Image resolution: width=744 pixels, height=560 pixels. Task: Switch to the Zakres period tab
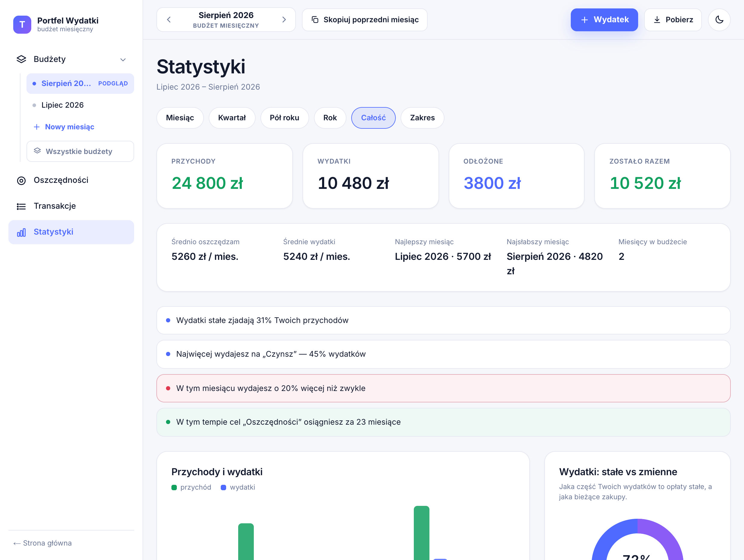(x=422, y=118)
